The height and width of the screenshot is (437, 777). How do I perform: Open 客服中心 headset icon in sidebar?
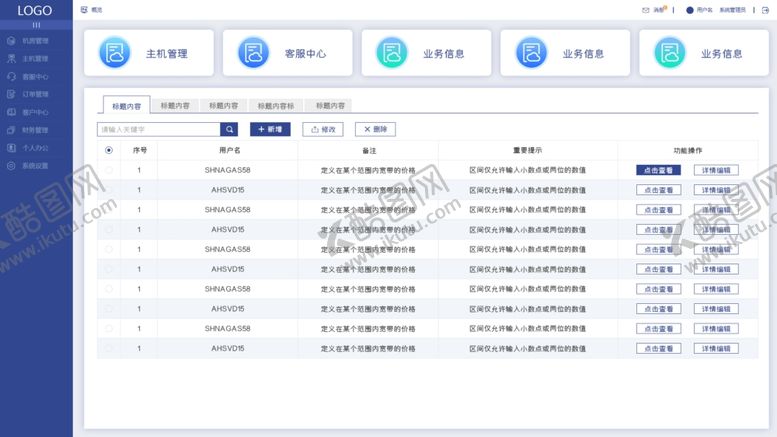pyautogui.click(x=11, y=76)
